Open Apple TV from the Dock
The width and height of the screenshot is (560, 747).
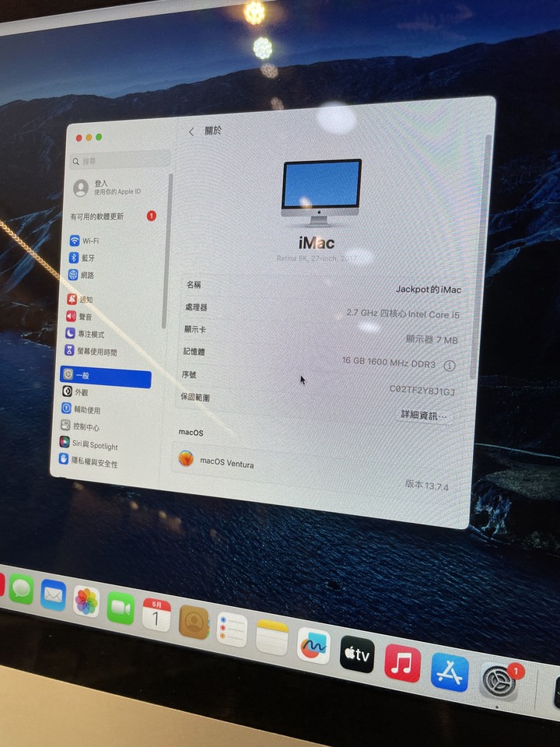[x=357, y=654]
